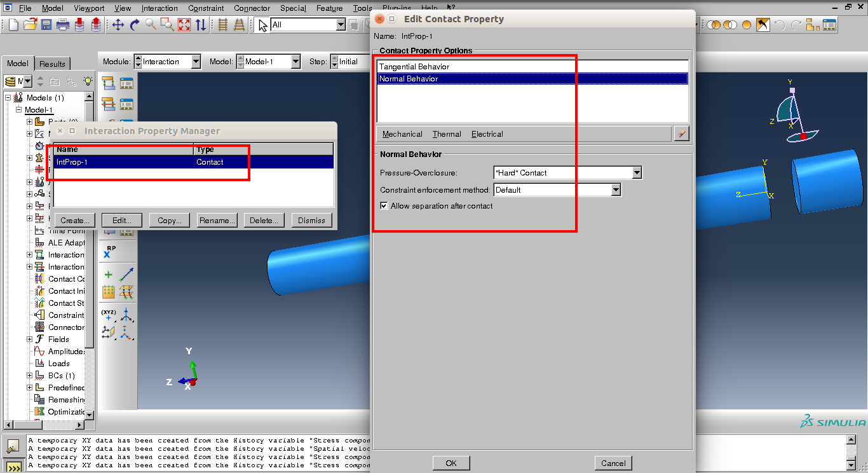Image resolution: width=868 pixels, height=473 pixels.
Task: Toggle Allow separation after contact checkbox
Action: 384,206
